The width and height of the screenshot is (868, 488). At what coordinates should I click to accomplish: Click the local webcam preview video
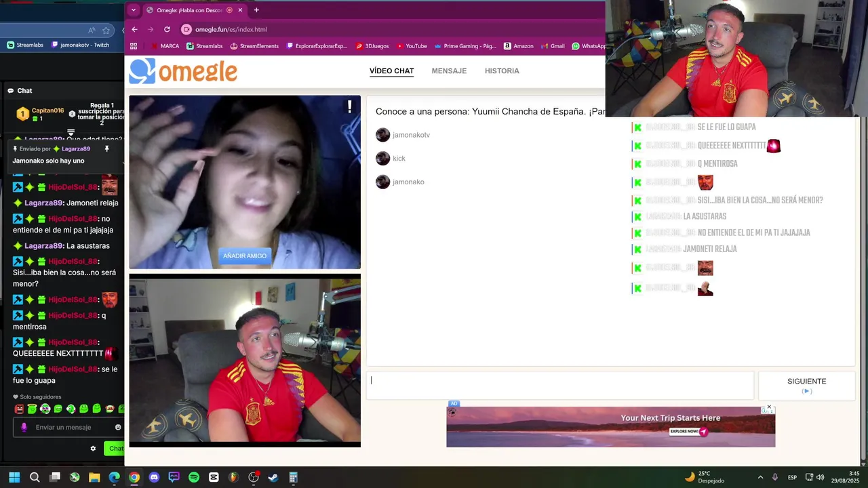click(x=245, y=361)
